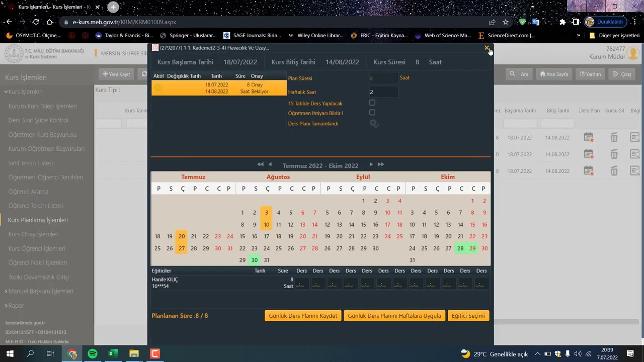Open the Windows Start menu
Screen dimensions: 644x362
point(10,353)
